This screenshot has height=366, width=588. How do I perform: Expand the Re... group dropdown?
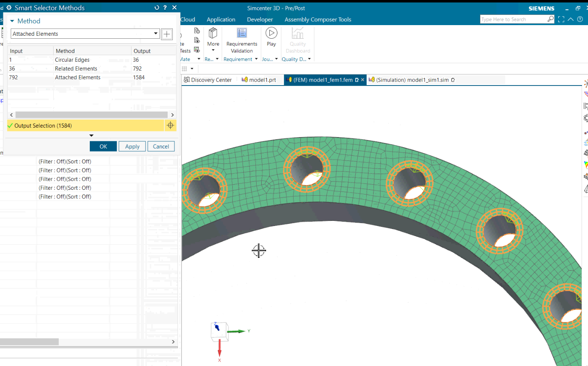point(217,59)
